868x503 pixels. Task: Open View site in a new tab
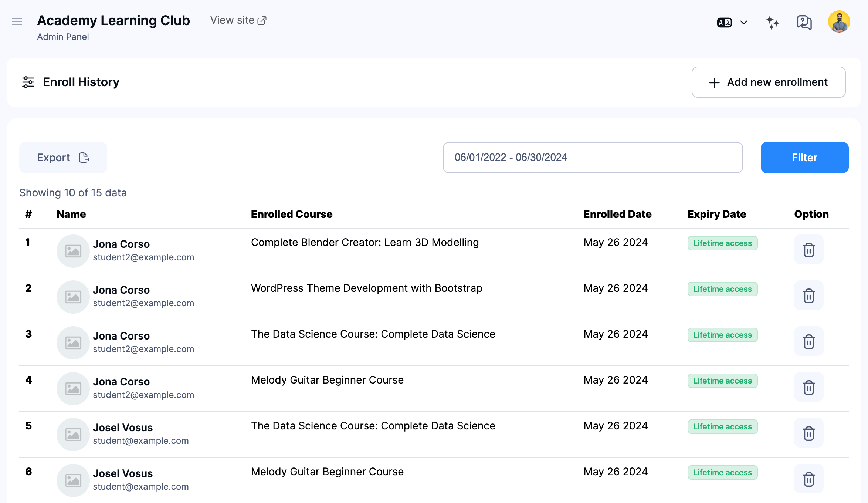[238, 20]
